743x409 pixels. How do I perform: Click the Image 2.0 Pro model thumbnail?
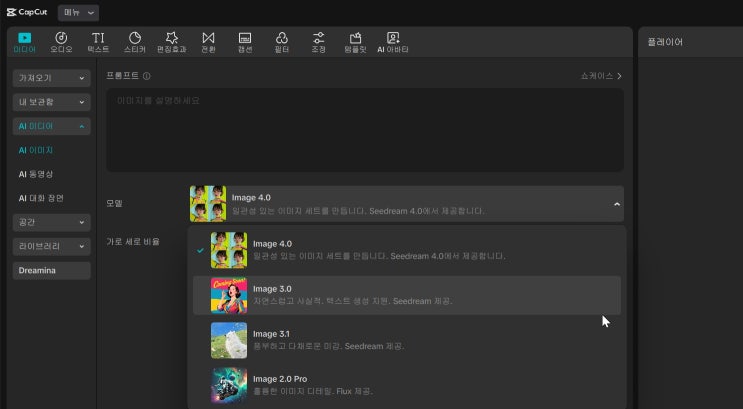pyautogui.click(x=229, y=385)
